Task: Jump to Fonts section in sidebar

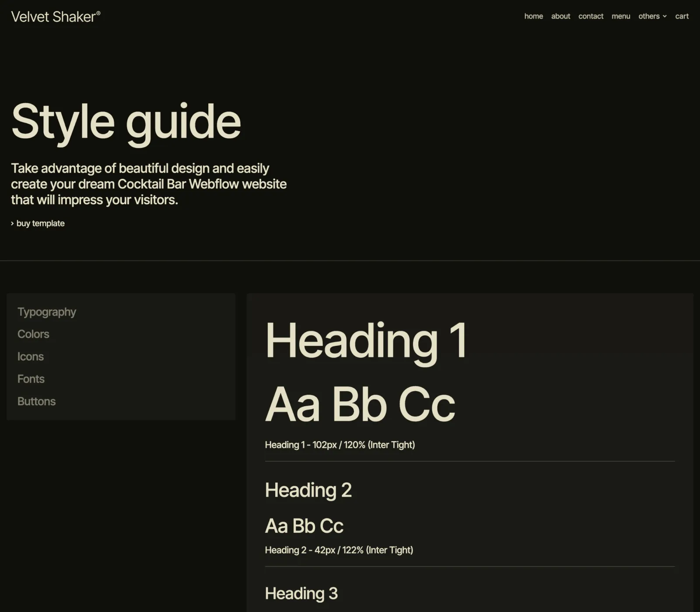Action: click(31, 379)
